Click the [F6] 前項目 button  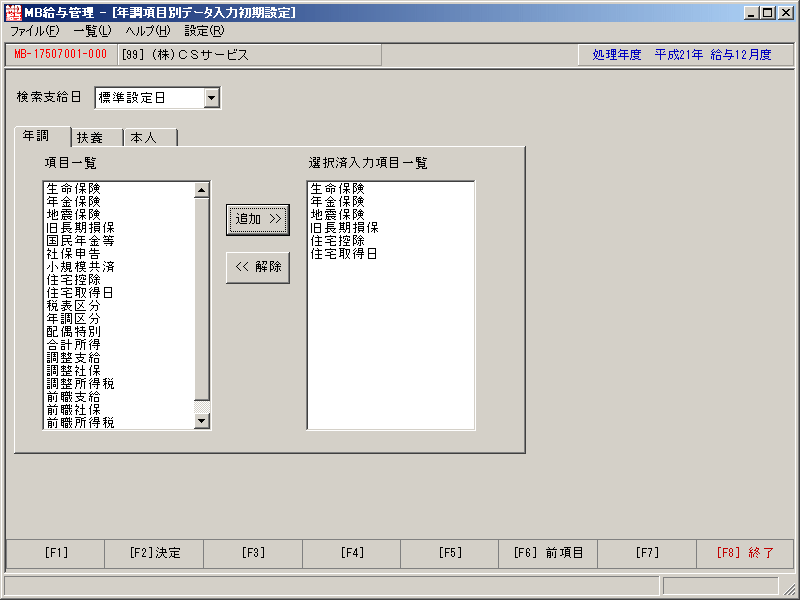(x=548, y=553)
